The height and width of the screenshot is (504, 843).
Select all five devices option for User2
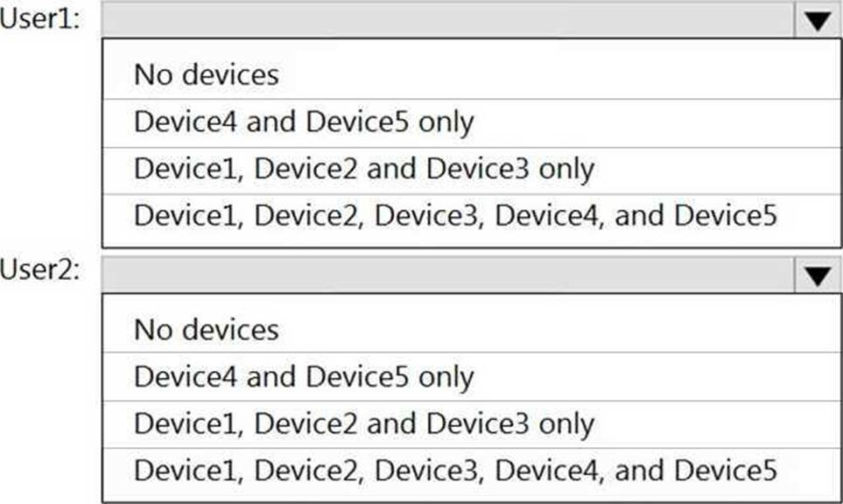point(455,470)
